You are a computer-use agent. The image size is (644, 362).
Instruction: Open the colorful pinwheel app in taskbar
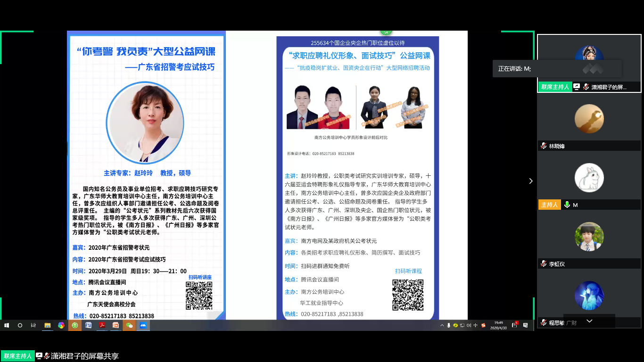[61, 325]
